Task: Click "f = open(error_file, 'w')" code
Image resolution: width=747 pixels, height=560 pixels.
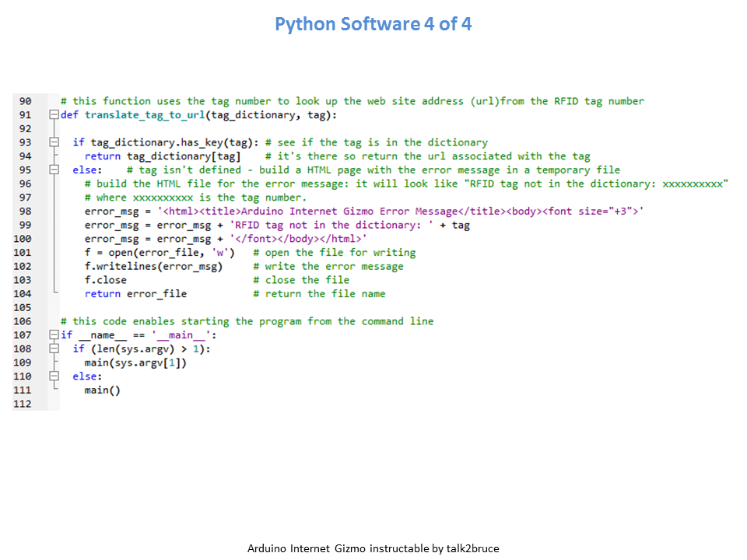Action: tap(160, 252)
